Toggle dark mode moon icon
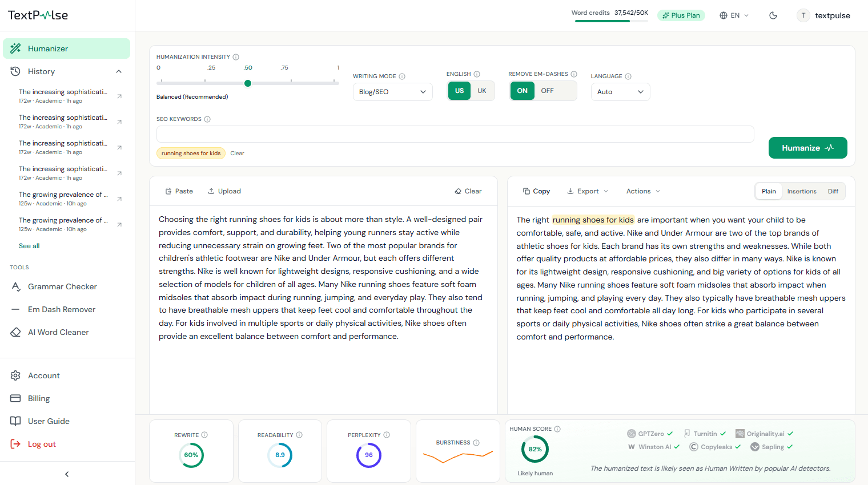Viewport: 868px width, 485px height. point(773,15)
